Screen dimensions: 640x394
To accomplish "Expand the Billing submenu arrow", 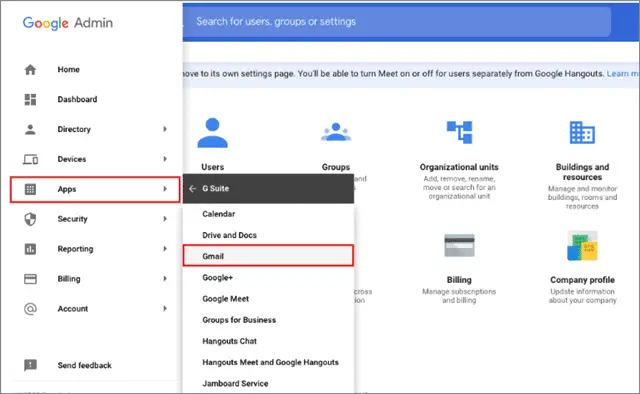I will [165, 278].
